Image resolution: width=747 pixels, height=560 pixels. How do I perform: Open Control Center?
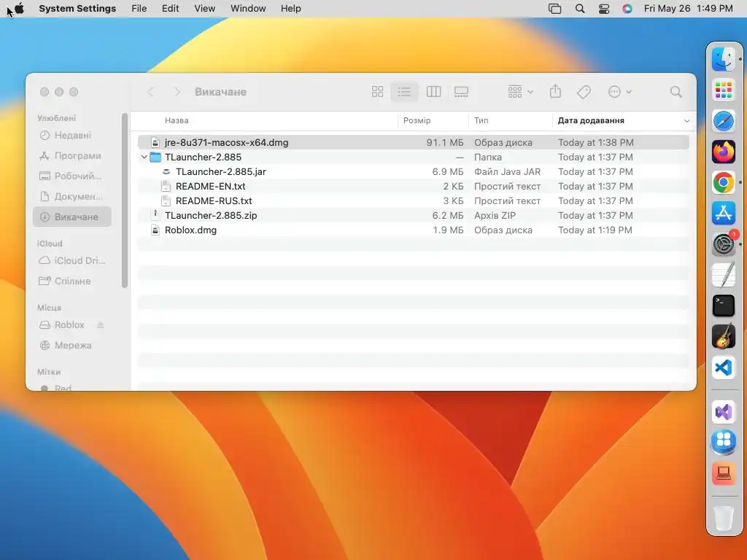point(603,9)
